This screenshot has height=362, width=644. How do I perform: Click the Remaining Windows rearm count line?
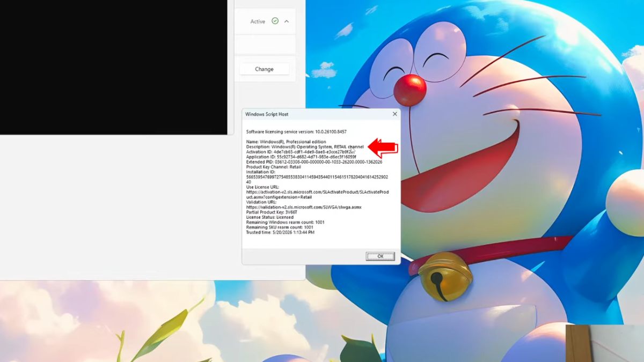coord(285,222)
